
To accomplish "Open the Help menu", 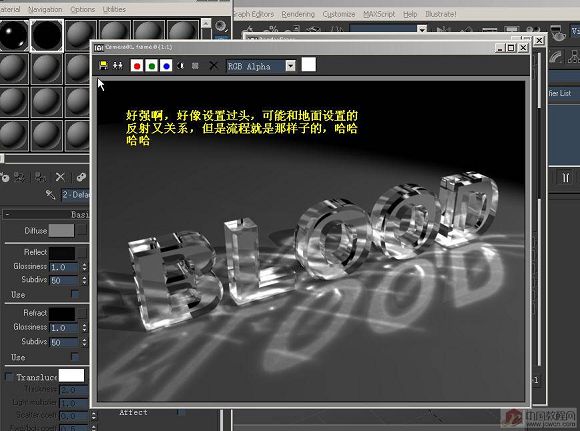I will pyautogui.click(x=410, y=14).
